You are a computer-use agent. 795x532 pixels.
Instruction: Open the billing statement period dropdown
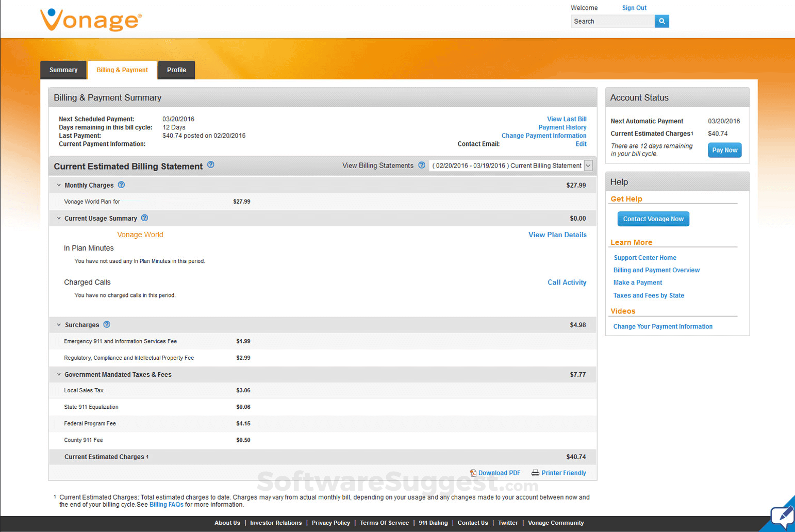[x=587, y=165]
